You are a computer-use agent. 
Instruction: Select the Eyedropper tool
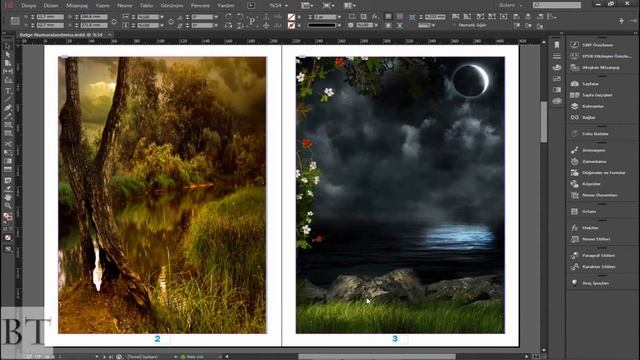(x=8, y=189)
